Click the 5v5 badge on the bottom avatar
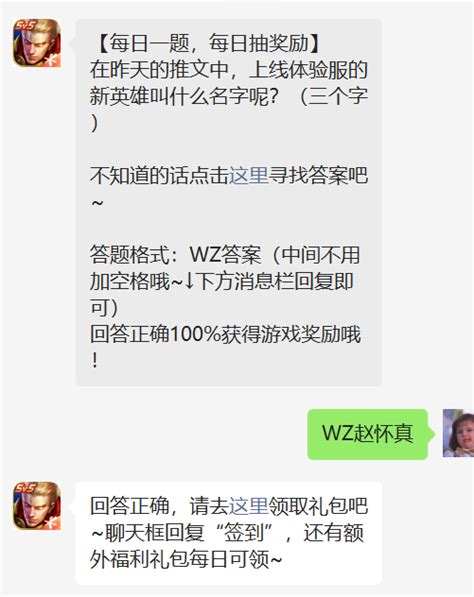 coord(25,488)
